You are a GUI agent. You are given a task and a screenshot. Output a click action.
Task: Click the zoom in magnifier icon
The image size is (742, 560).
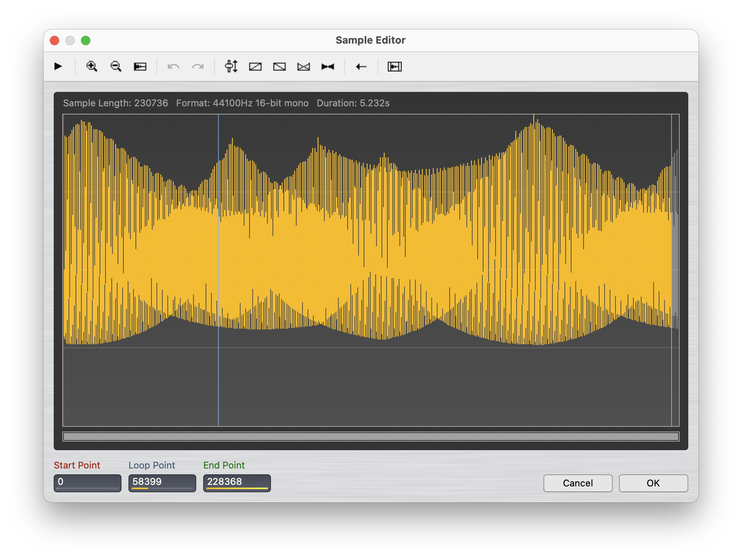click(x=92, y=66)
